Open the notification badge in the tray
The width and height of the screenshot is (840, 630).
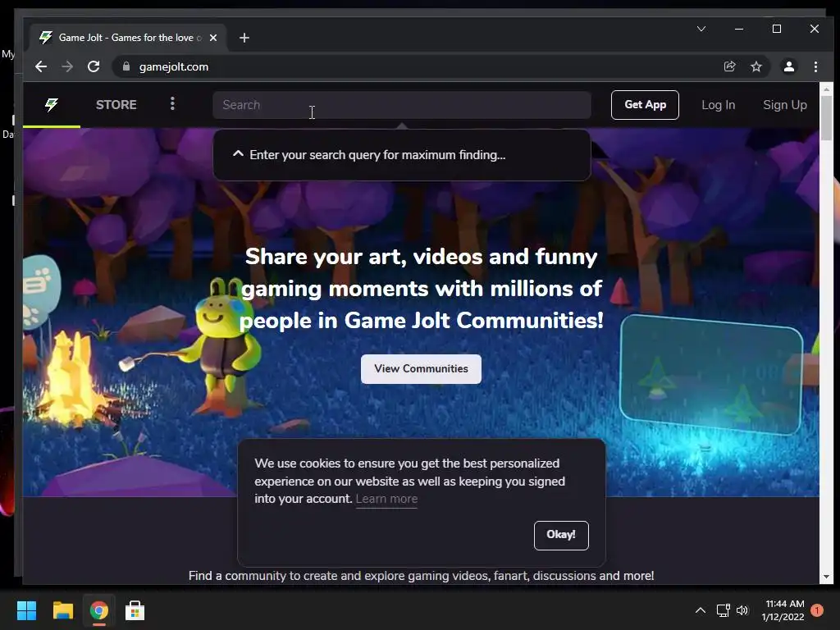[817, 610]
